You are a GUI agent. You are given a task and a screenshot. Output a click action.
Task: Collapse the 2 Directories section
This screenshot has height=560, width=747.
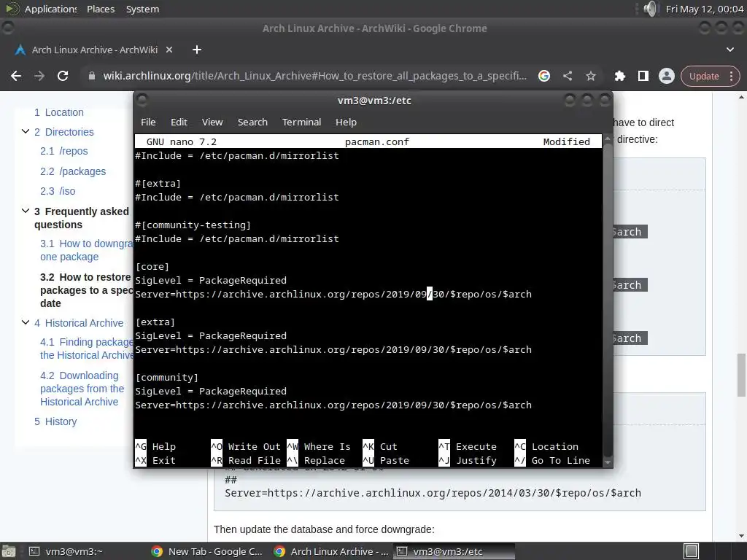(26, 131)
